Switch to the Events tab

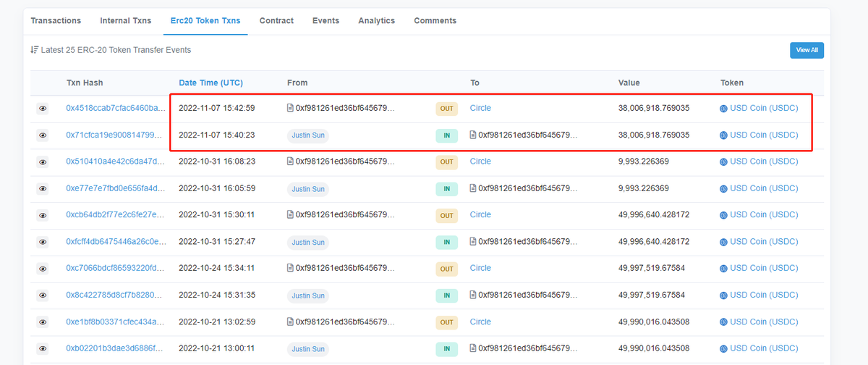pyautogui.click(x=325, y=21)
